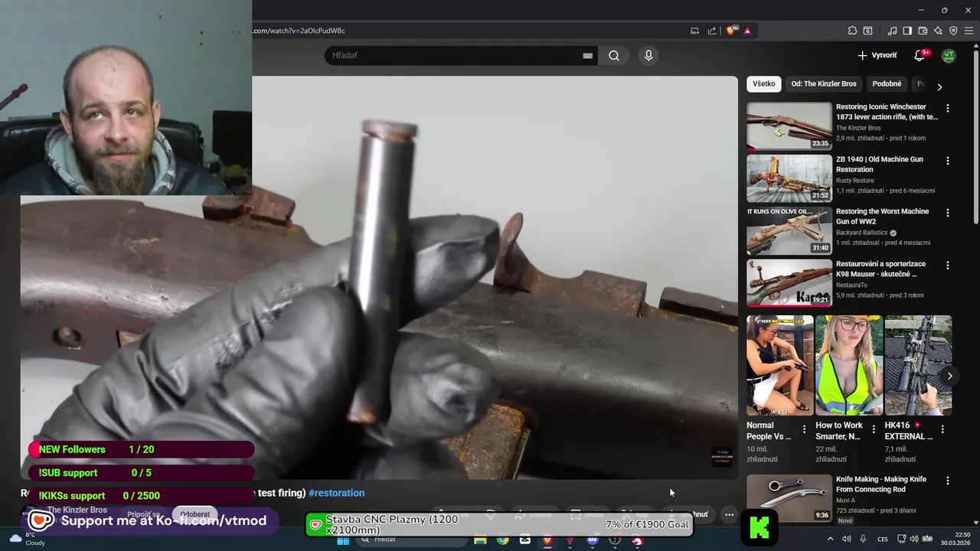Open the Knife Making From Connecting Rod video

(789, 498)
